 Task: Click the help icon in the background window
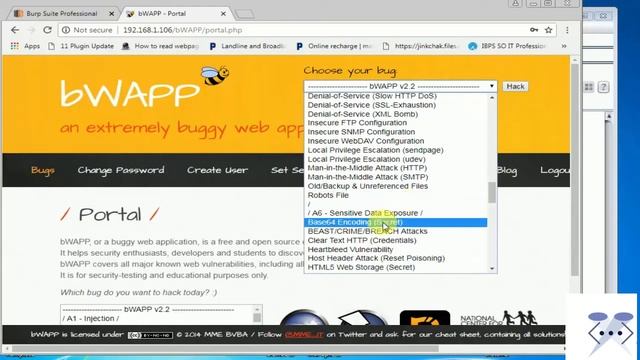(603, 87)
